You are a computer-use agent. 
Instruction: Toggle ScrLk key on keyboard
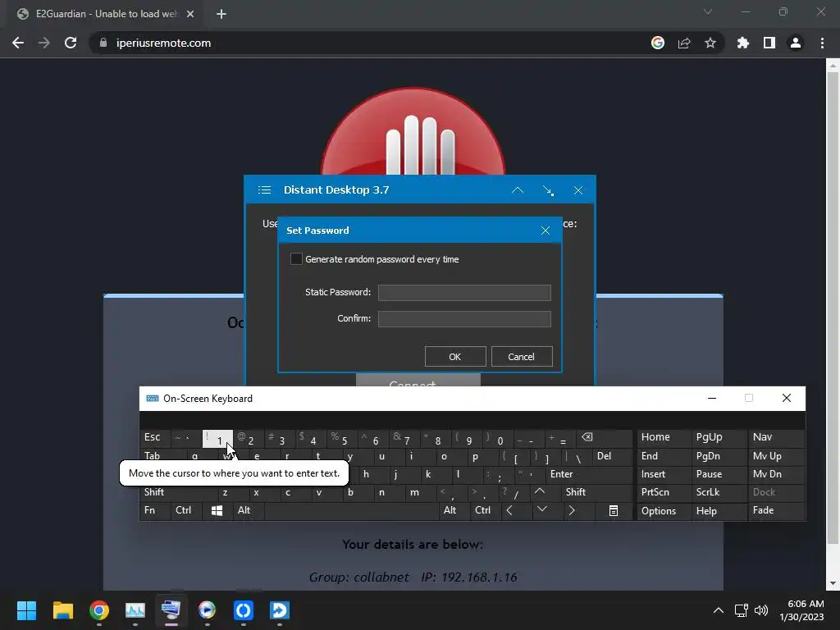(718, 492)
